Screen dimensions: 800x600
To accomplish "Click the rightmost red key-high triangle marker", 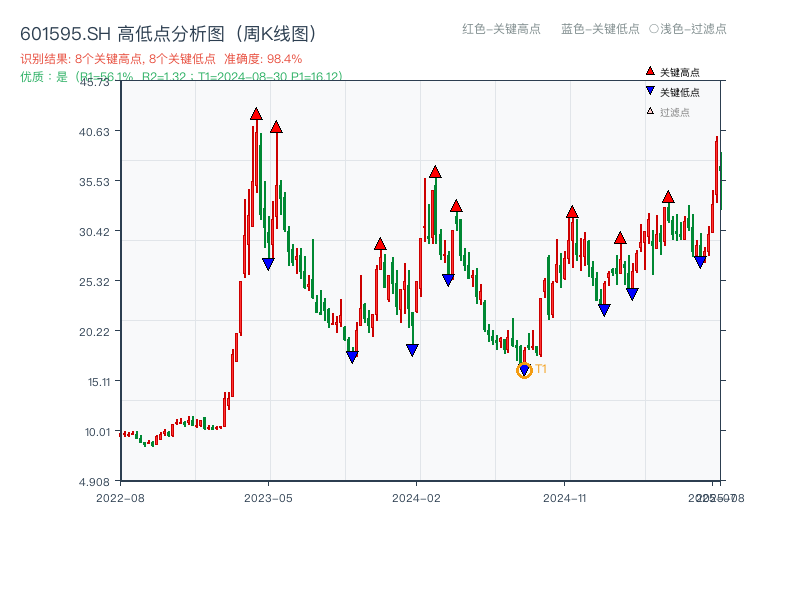I will (667, 196).
